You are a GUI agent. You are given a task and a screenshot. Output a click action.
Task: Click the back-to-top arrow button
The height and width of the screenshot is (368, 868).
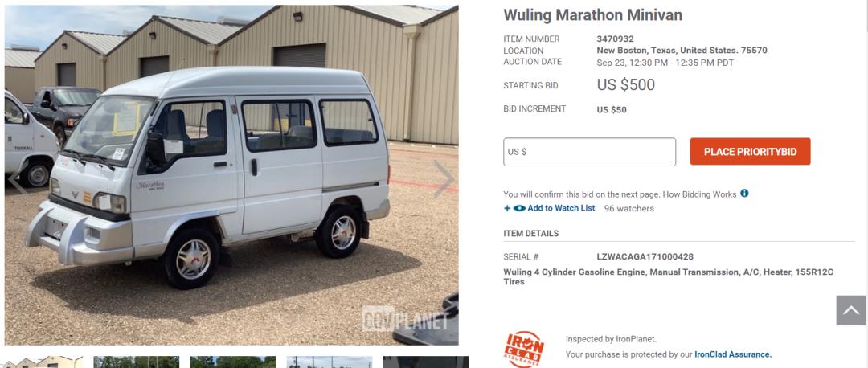[851, 310]
